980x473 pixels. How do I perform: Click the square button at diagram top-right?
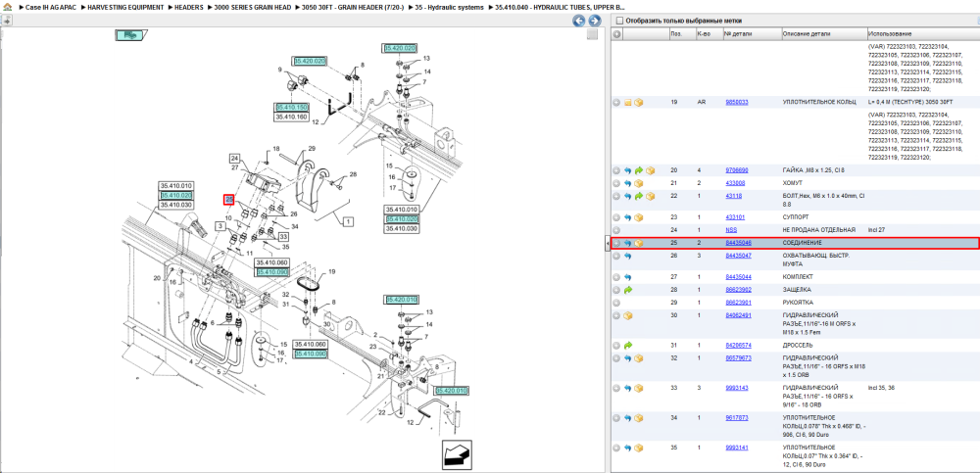pos(592,35)
